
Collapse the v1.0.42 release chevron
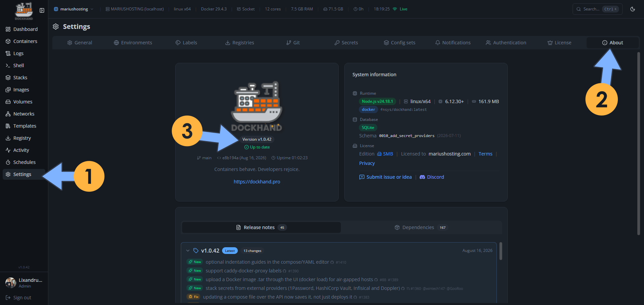(x=188, y=251)
